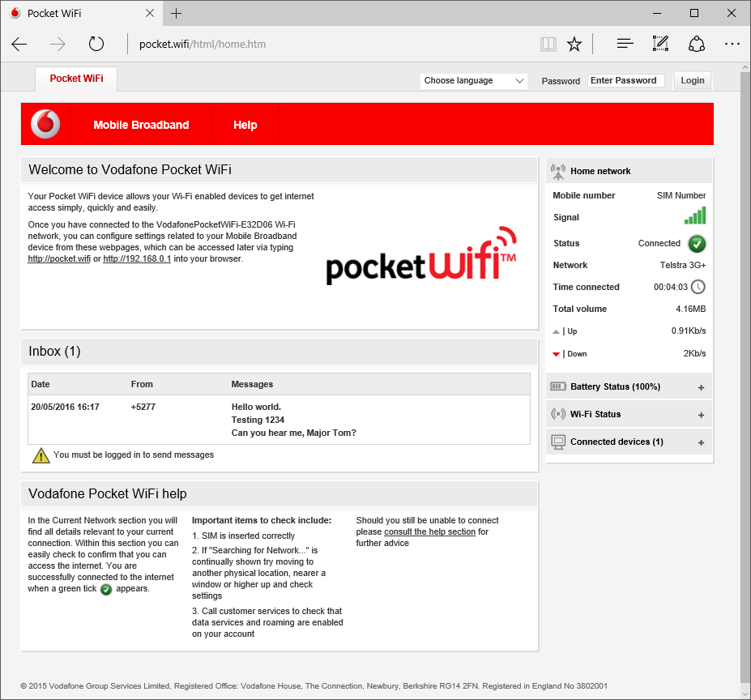Add page to favorites with star icon
This screenshot has width=751, height=700.
[574, 44]
